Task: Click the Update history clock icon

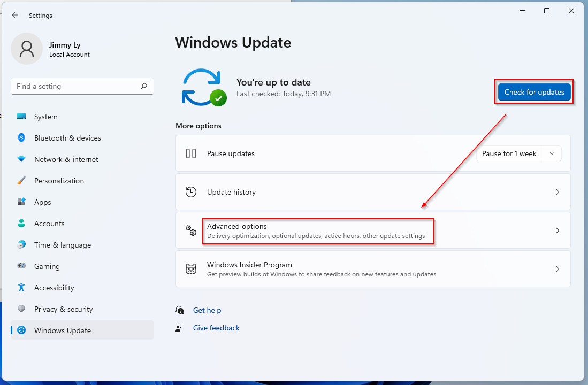Action: 191,192
